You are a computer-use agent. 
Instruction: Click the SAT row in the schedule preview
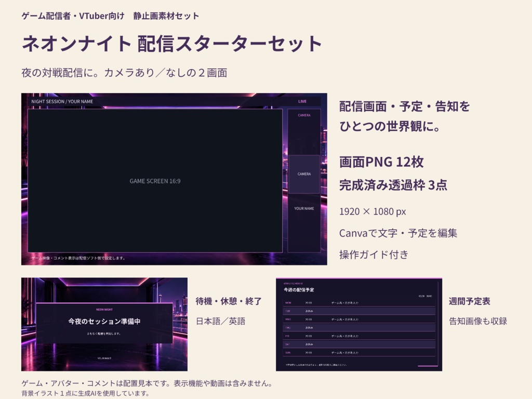pos(358,344)
